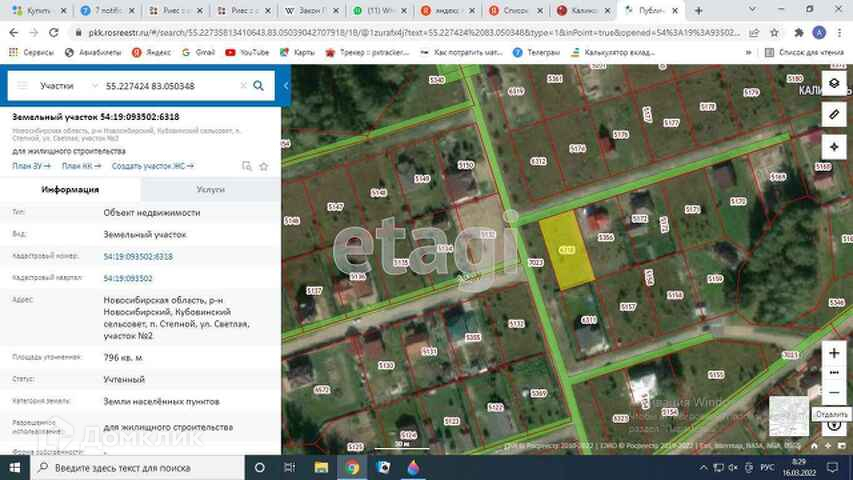853x480 pixels.
Task: Open the hamburger menu in search bar
Action: [x=22, y=86]
